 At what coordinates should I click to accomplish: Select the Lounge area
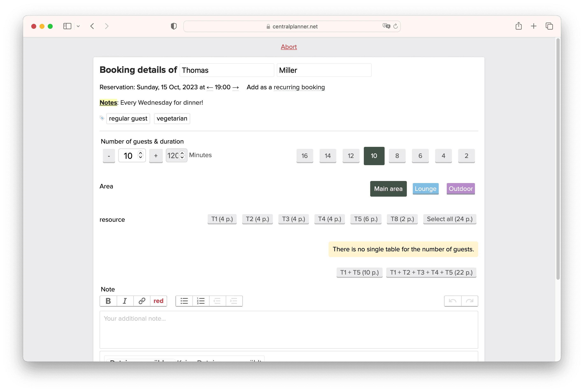[425, 189]
